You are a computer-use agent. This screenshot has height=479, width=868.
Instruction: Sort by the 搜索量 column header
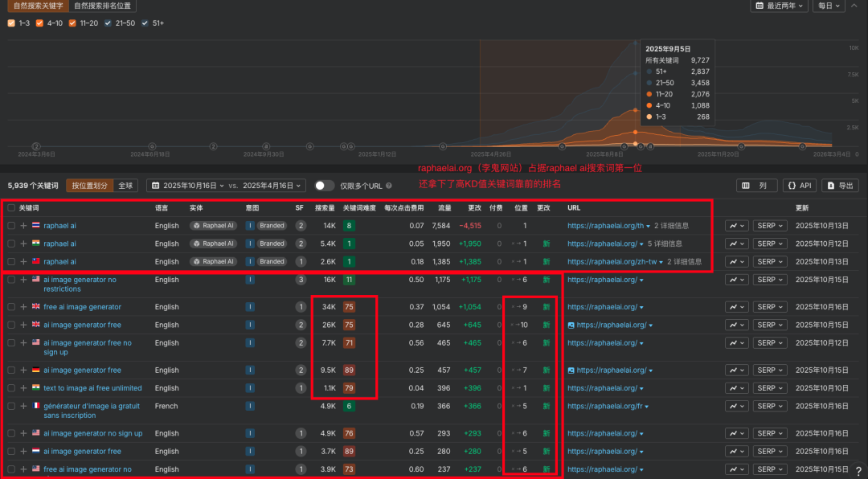click(x=325, y=207)
